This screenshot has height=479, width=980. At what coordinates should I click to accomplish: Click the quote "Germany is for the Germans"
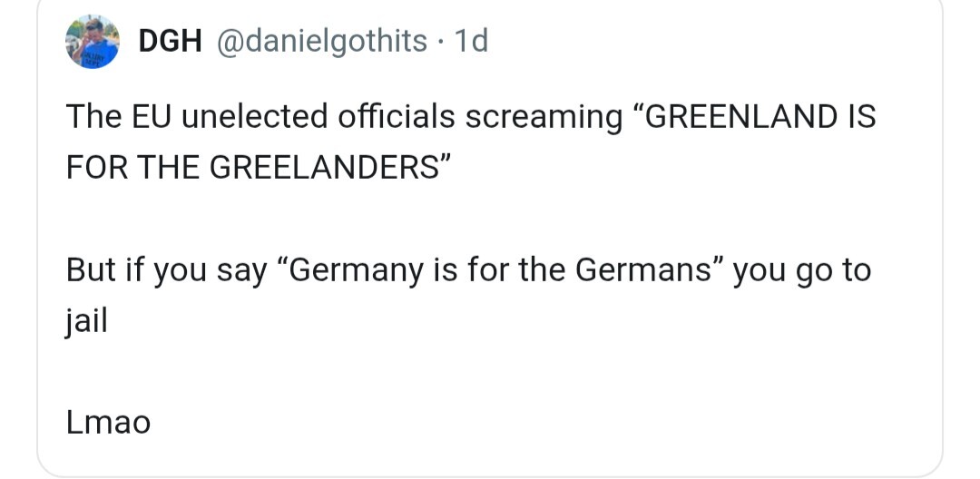499,270
